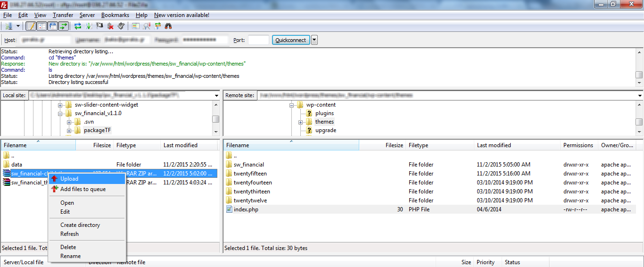The image size is (644, 267).
Task: Toggle the message log display
Action: pos(31,26)
